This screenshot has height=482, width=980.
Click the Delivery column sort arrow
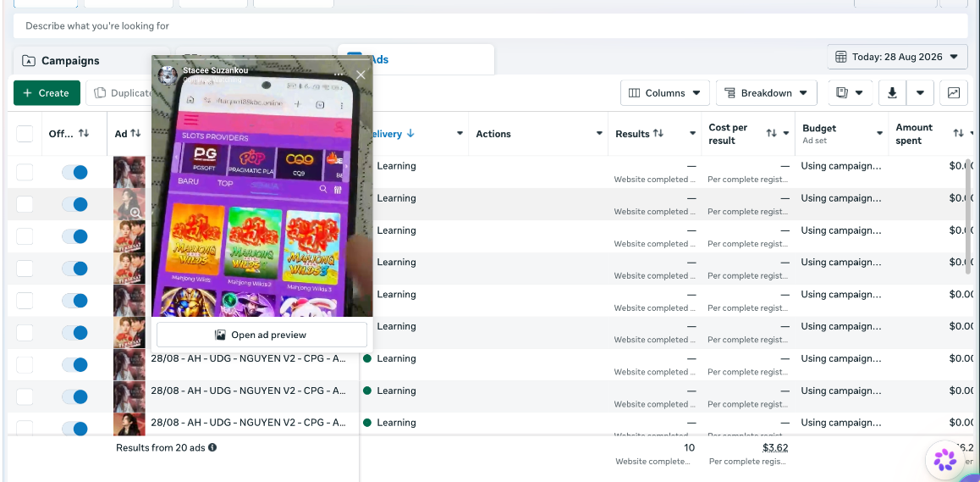point(410,133)
